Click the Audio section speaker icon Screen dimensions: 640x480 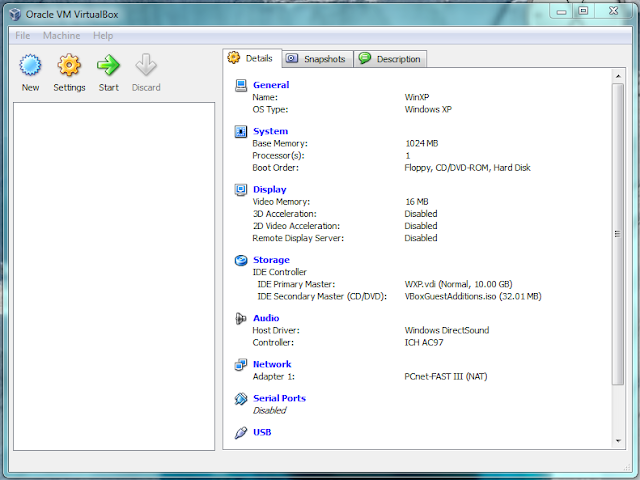pos(241,318)
